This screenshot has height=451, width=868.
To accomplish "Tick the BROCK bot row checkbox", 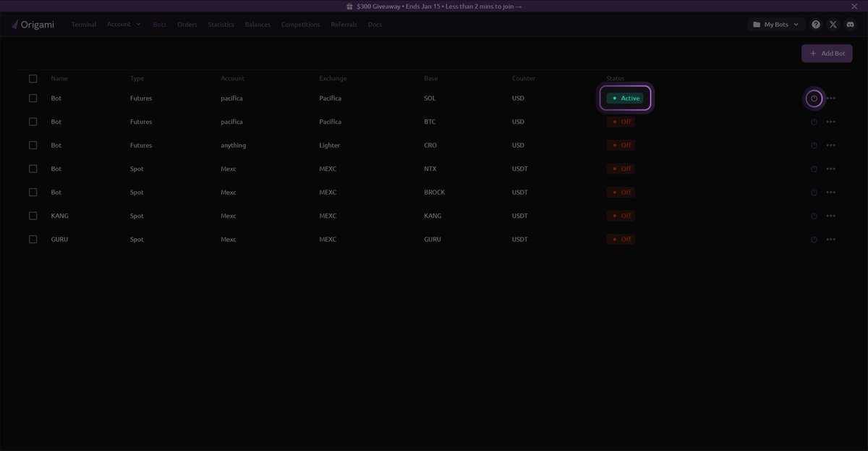I will click(33, 192).
